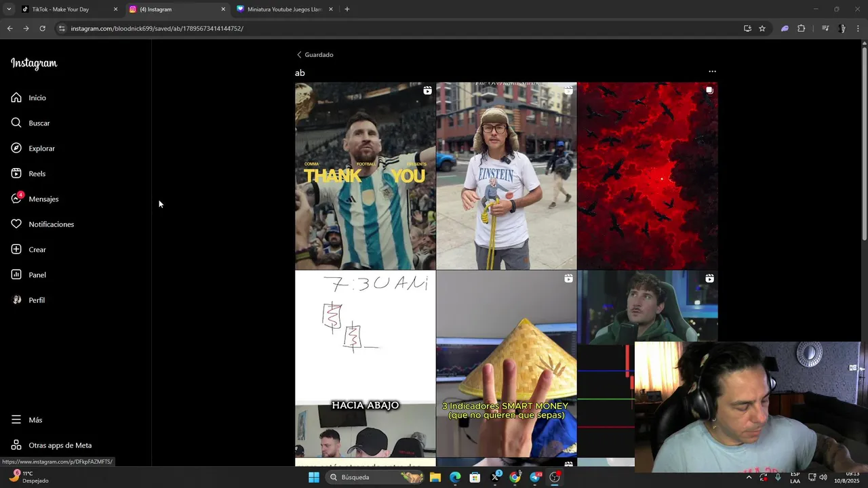Open Windows Start menu

[314, 477]
